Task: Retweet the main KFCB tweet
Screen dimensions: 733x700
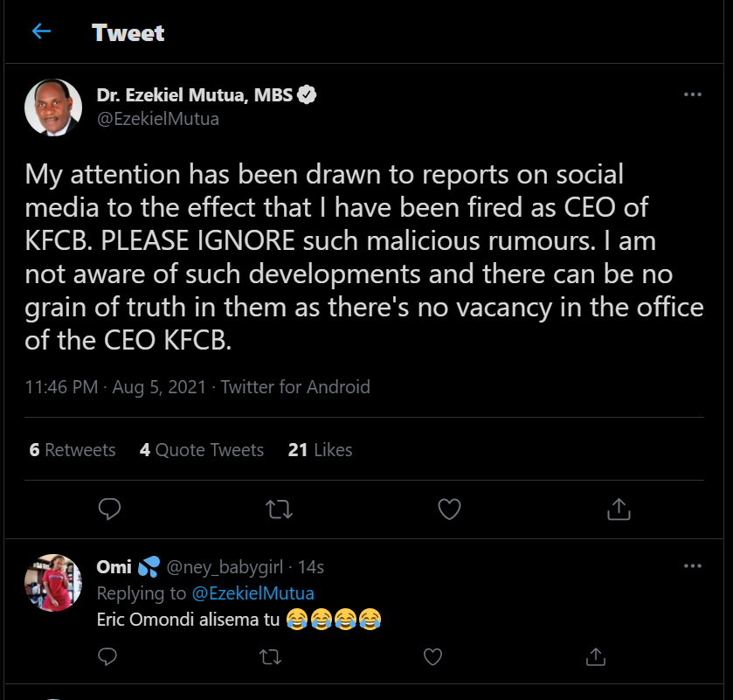Action: pyautogui.click(x=279, y=508)
